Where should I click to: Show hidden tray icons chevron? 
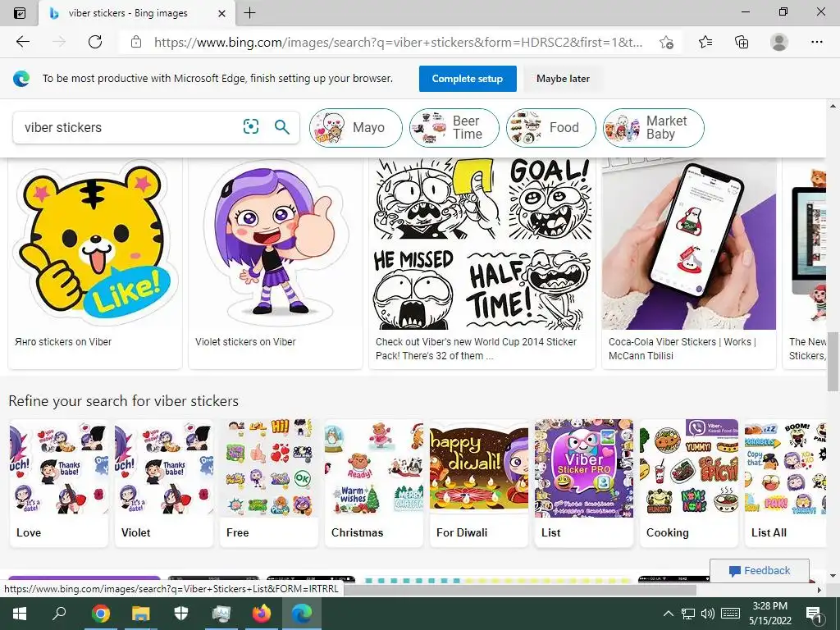[x=668, y=614]
